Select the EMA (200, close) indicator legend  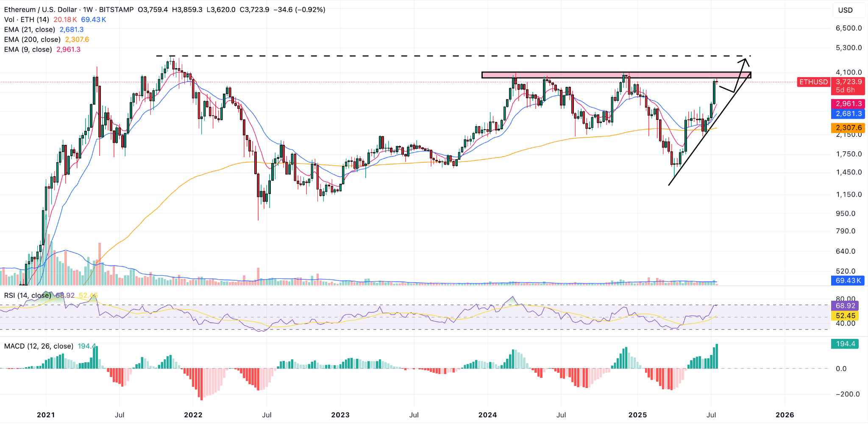click(x=32, y=39)
